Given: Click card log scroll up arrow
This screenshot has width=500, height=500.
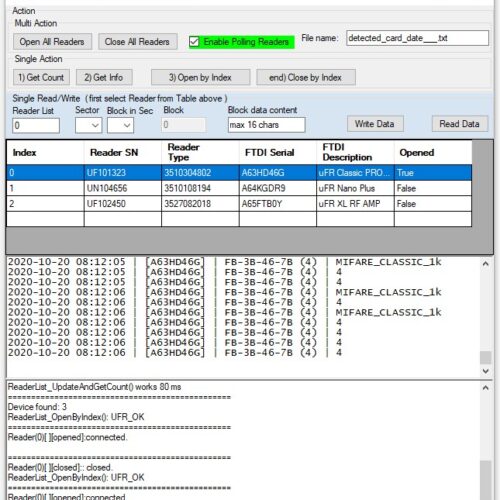Looking at the screenshot, I should 486,264.
